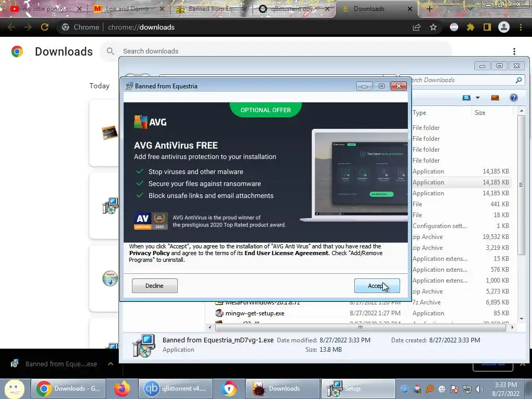Image resolution: width=532 pixels, height=399 pixels.
Task: Open the Chrome extensions puzzle icon
Action: point(471,27)
